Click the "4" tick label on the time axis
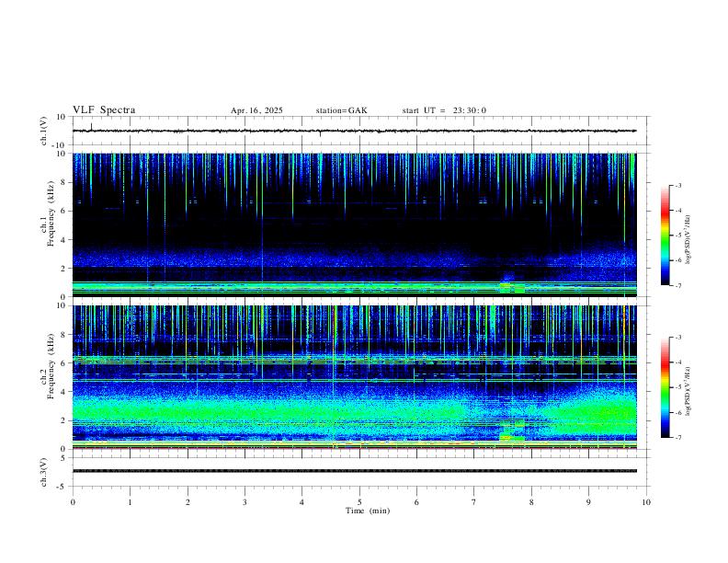 pyautogui.click(x=301, y=502)
